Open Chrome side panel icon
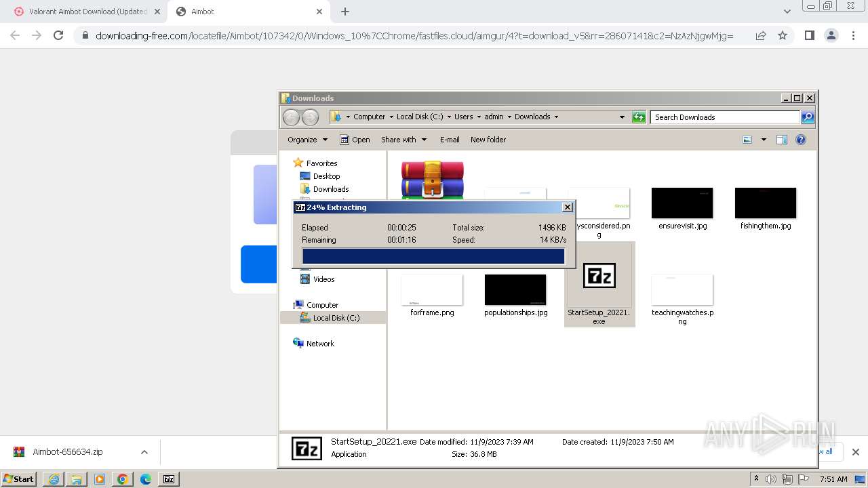Screen dimensions: 868x488 (809, 35)
